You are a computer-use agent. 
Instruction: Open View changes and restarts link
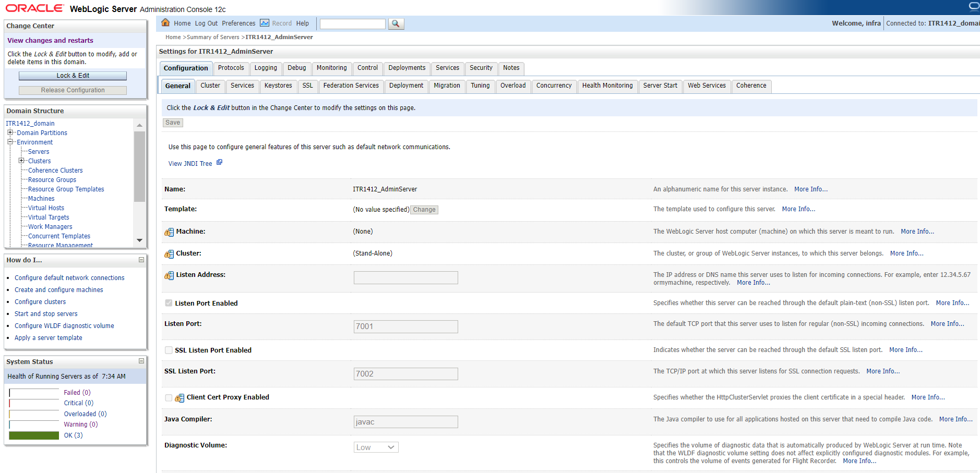[x=50, y=40]
